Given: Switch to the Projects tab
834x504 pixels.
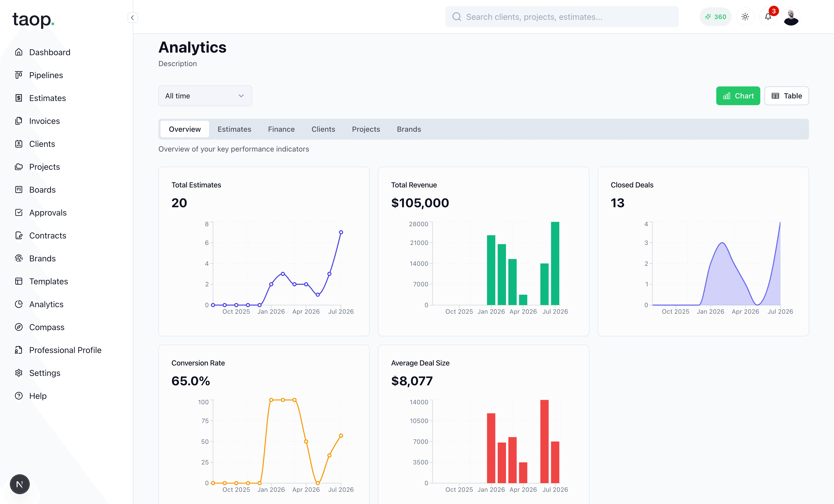Looking at the screenshot, I should coord(366,129).
